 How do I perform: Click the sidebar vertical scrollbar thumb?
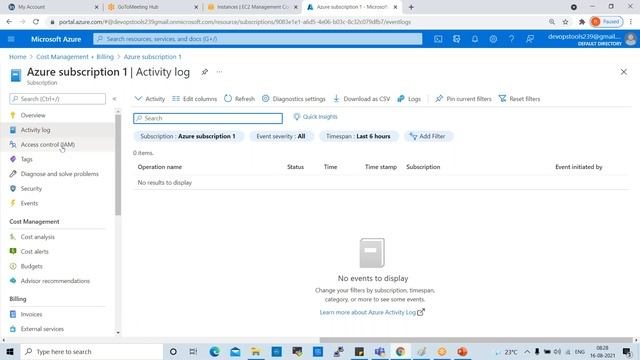coord(118,164)
